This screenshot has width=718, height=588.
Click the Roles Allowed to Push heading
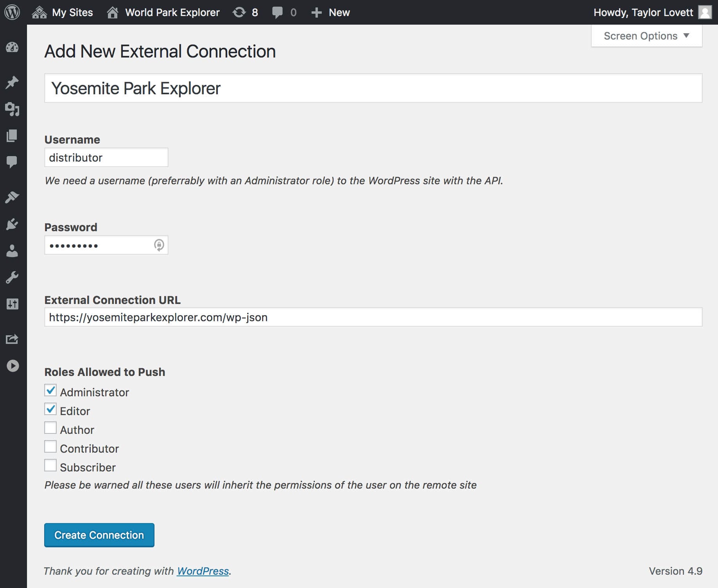click(105, 372)
